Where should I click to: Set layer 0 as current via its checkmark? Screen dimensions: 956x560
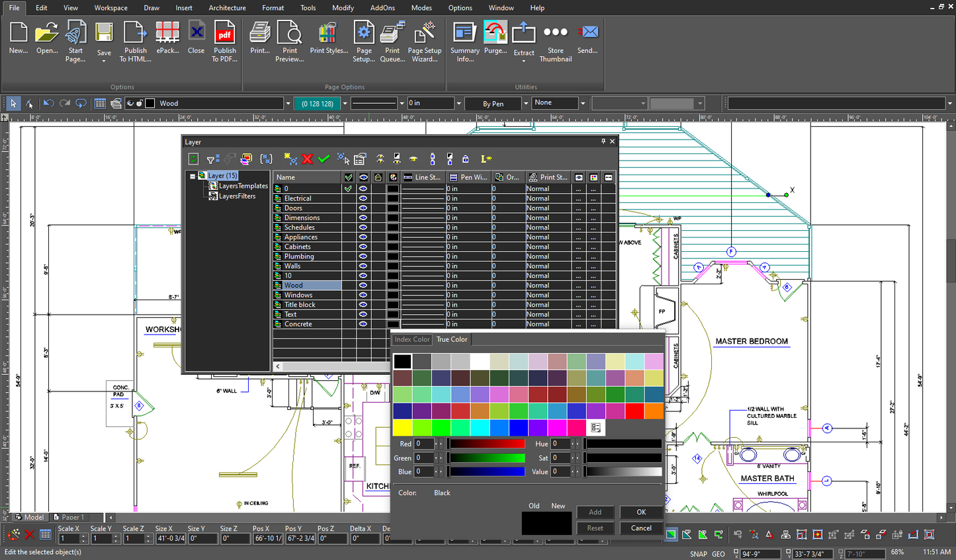point(349,188)
